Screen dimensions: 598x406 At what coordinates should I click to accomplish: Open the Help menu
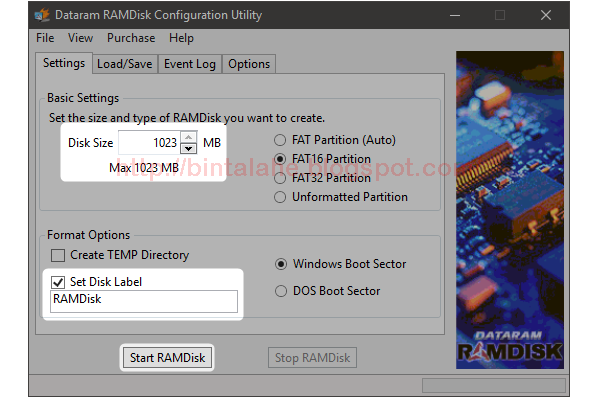[x=181, y=38]
